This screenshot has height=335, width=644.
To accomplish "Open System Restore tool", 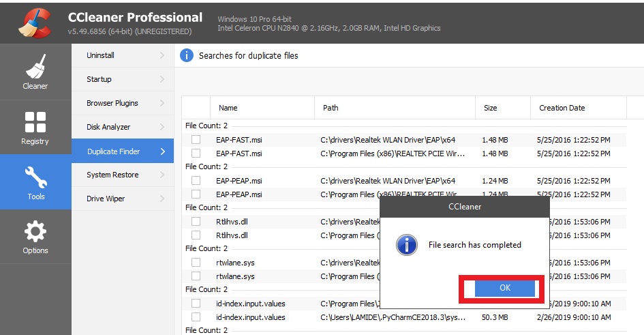I will click(x=123, y=175).
